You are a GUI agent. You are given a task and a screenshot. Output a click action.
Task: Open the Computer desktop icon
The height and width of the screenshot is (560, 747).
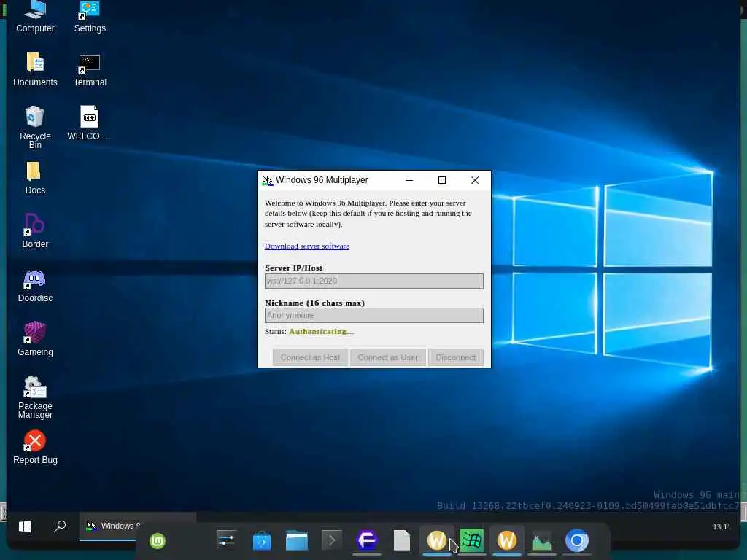tap(35, 17)
